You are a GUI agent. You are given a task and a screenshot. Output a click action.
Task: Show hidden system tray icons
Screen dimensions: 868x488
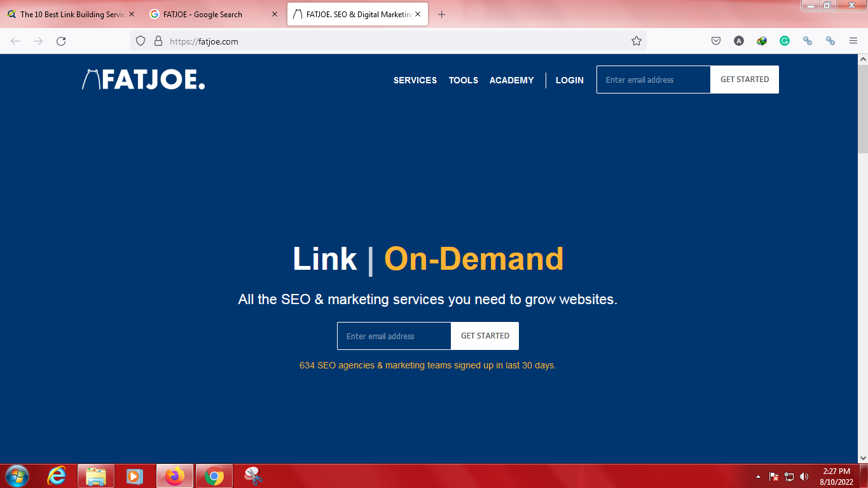[x=758, y=477]
